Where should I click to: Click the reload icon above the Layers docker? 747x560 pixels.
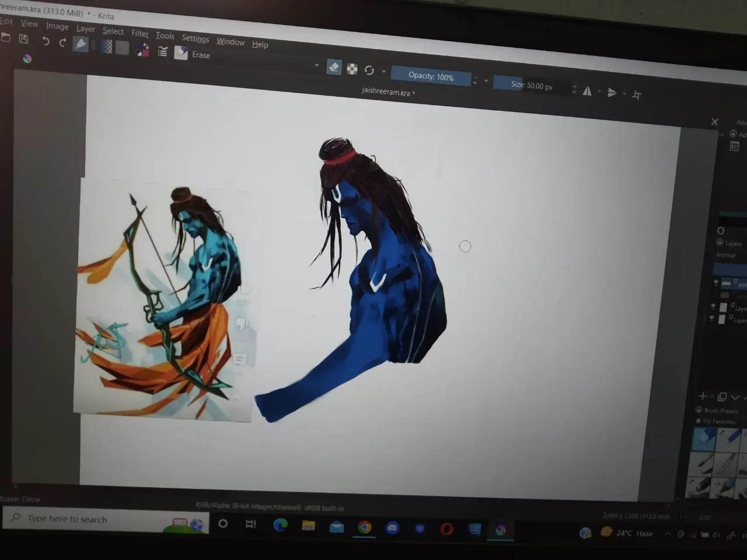(x=721, y=230)
